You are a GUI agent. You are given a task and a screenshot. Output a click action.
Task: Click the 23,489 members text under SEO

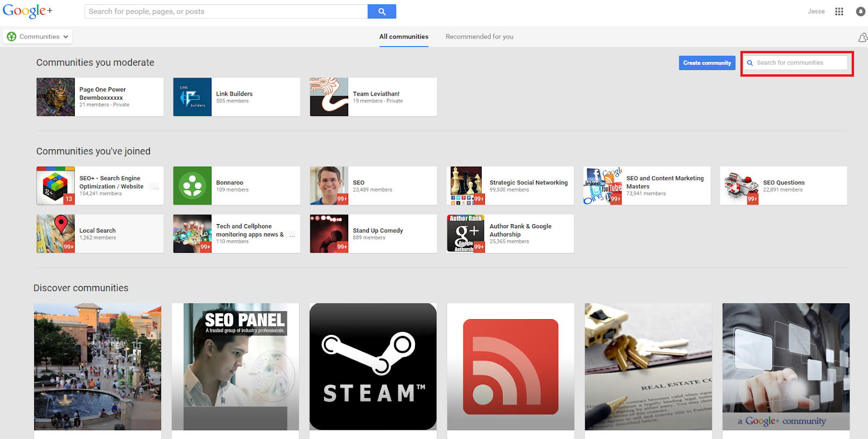(372, 190)
